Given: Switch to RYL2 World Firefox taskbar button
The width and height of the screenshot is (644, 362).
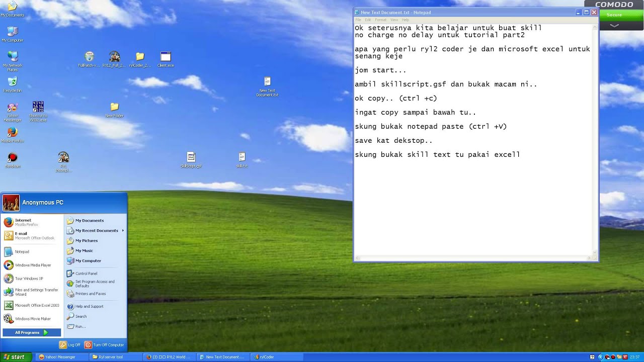Looking at the screenshot, I should click(x=169, y=357).
